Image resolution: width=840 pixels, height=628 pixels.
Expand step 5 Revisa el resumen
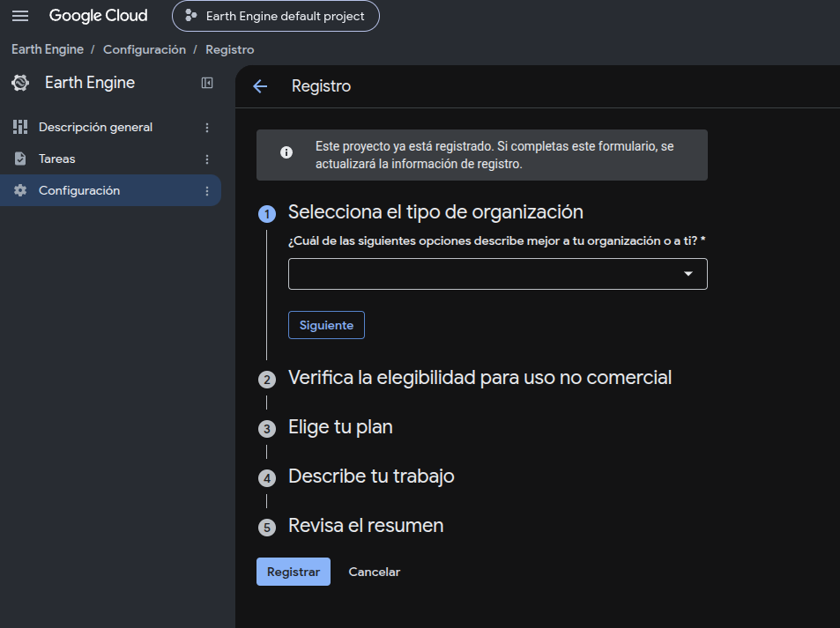(366, 526)
